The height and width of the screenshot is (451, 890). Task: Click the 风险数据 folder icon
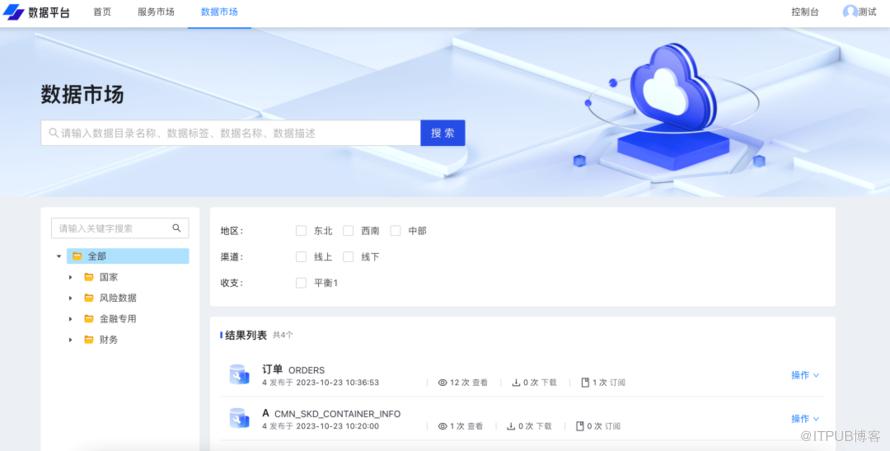tap(89, 298)
